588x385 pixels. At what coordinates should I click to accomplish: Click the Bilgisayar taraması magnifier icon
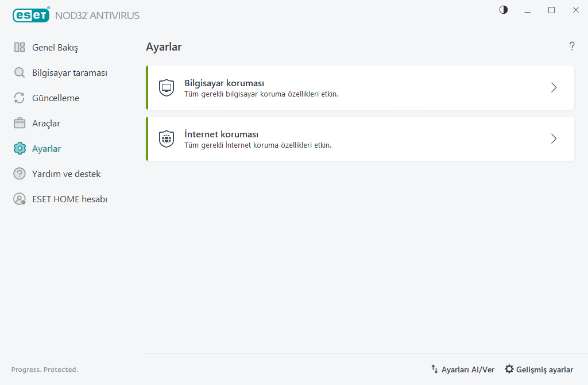click(20, 73)
